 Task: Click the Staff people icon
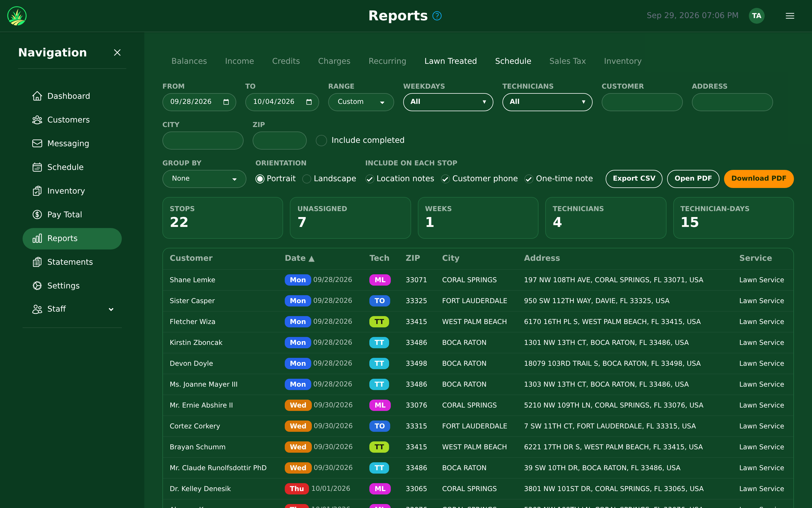[37, 309]
